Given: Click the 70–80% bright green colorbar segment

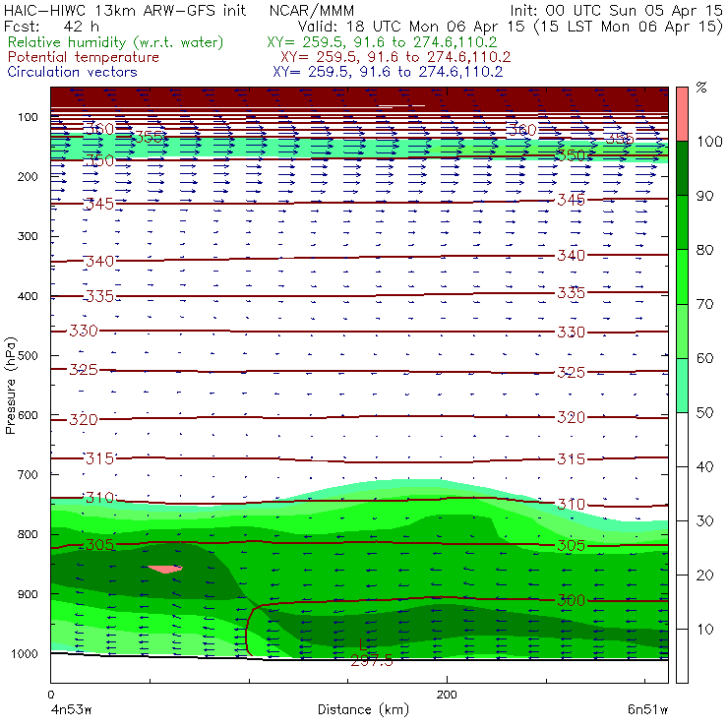Looking at the screenshot, I should click(x=682, y=276).
